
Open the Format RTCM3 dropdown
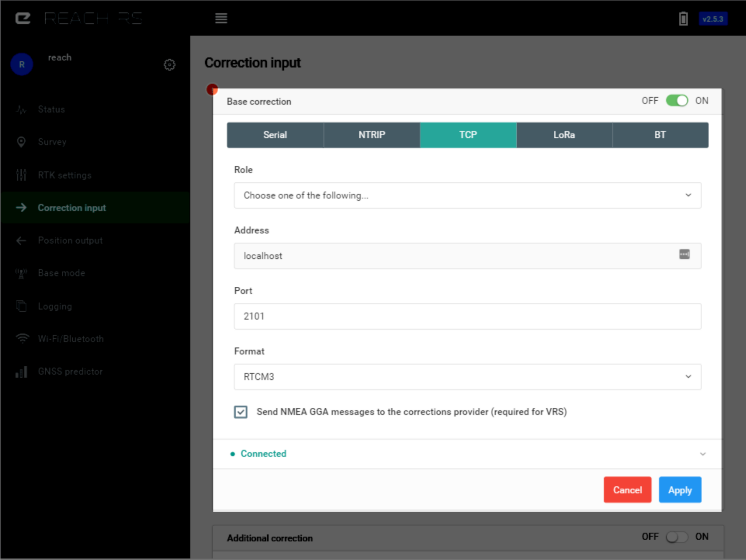tap(467, 377)
